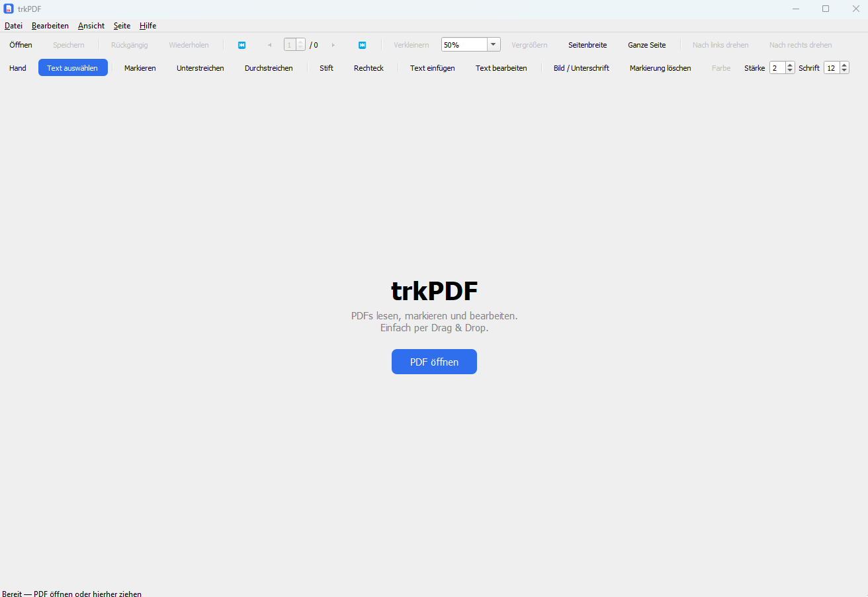
Task: Open the Hilfe menu
Action: 148,26
